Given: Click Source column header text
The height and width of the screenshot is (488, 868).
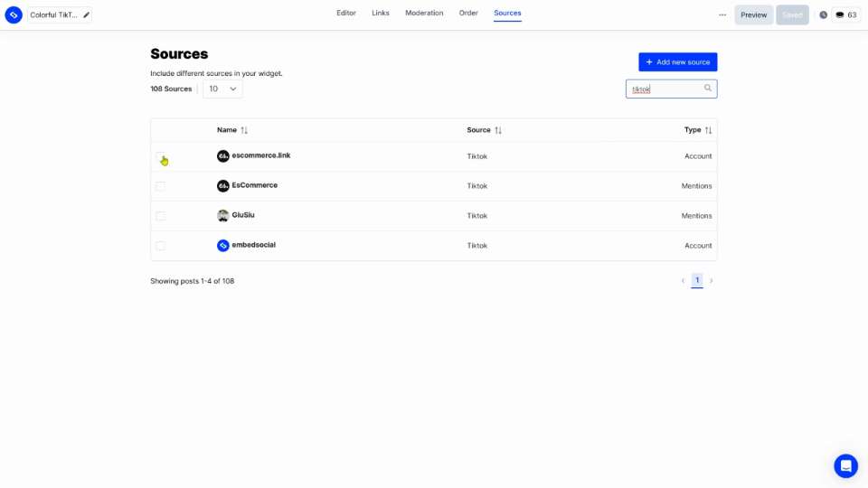Looking at the screenshot, I should point(479,130).
